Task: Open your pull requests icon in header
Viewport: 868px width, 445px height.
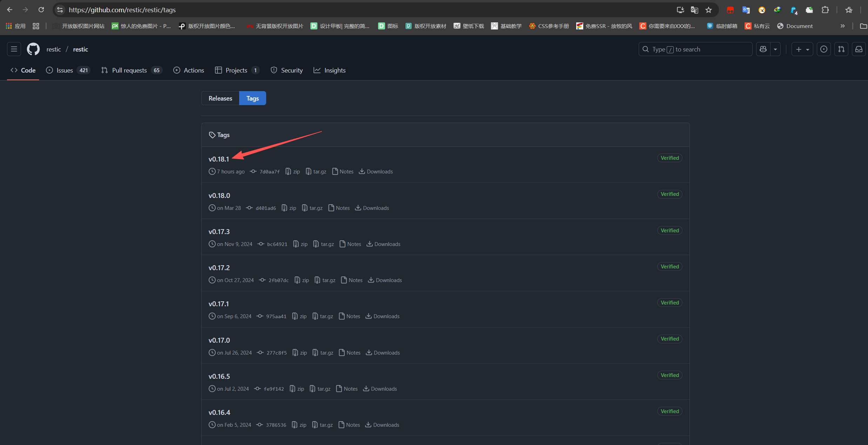Action: [841, 49]
